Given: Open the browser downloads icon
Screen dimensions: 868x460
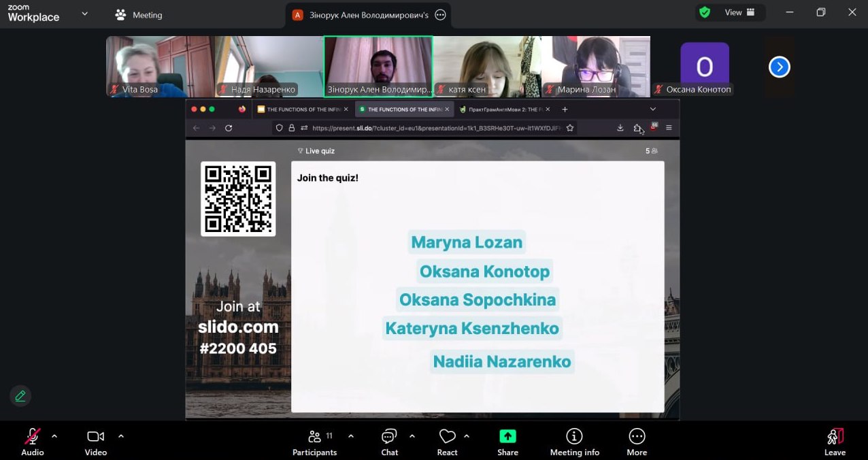Looking at the screenshot, I should (620, 128).
